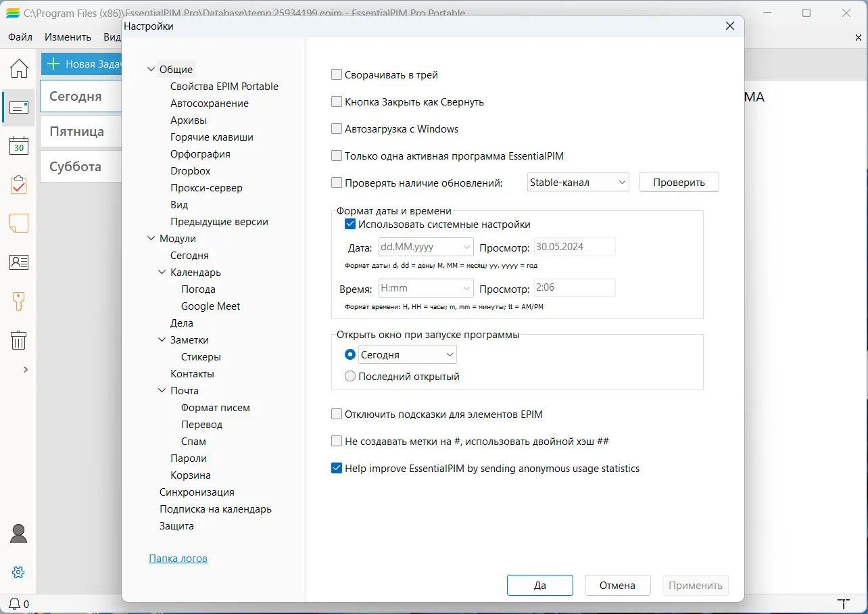Open the startup window Сегодня dropdown
Image resolution: width=868 pixels, height=614 pixels.
408,354
